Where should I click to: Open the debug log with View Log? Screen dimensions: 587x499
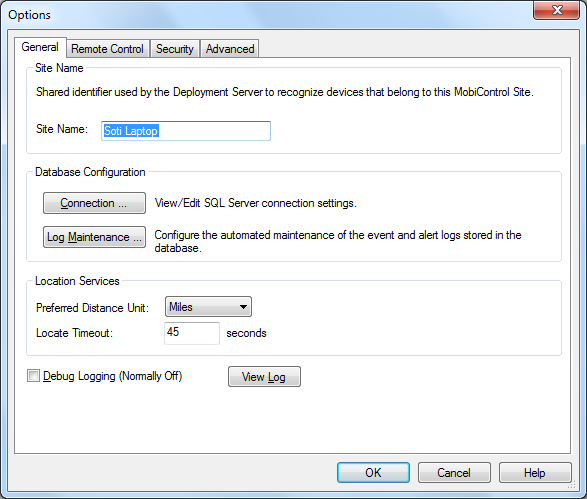tap(264, 377)
